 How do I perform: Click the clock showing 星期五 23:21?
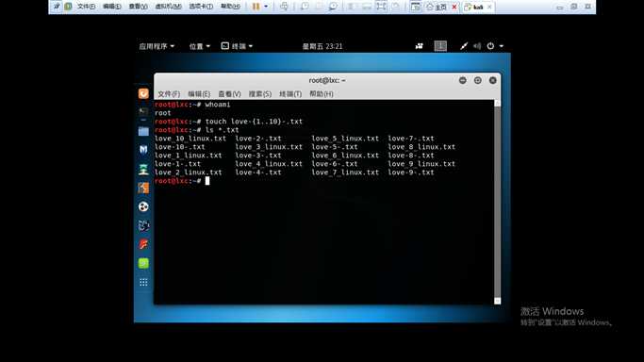pos(322,46)
